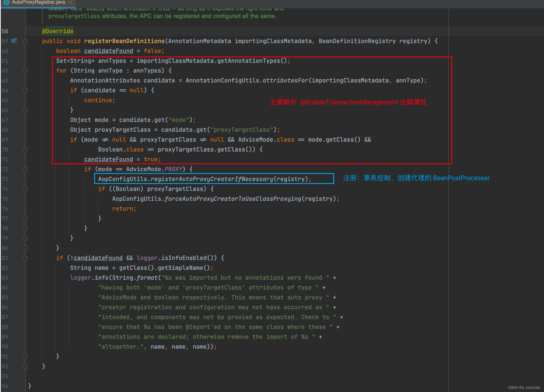This screenshot has height=392, width=544.
Task: Click the return statement on line 76
Action: coord(124,209)
